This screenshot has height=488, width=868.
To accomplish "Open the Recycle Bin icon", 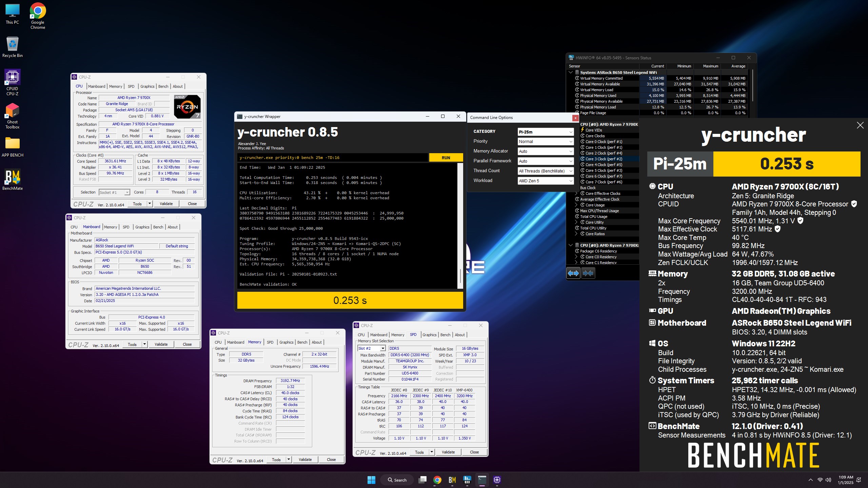I will click(13, 47).
